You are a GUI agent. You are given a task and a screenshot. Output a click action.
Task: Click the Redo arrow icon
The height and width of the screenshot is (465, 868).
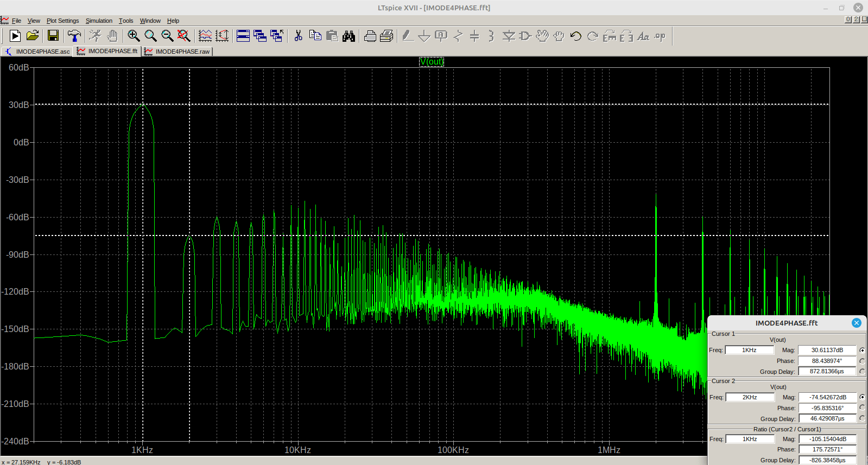coord(593,36)
